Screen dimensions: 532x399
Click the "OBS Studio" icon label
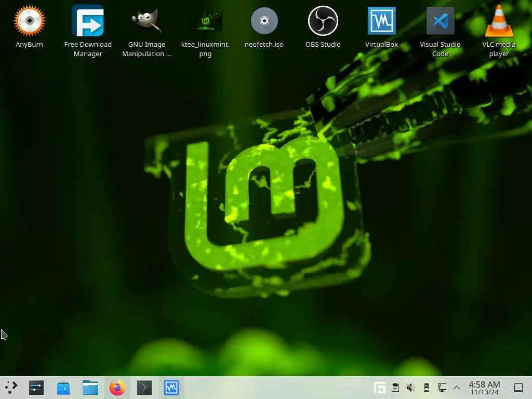click(x=323, y=45)
